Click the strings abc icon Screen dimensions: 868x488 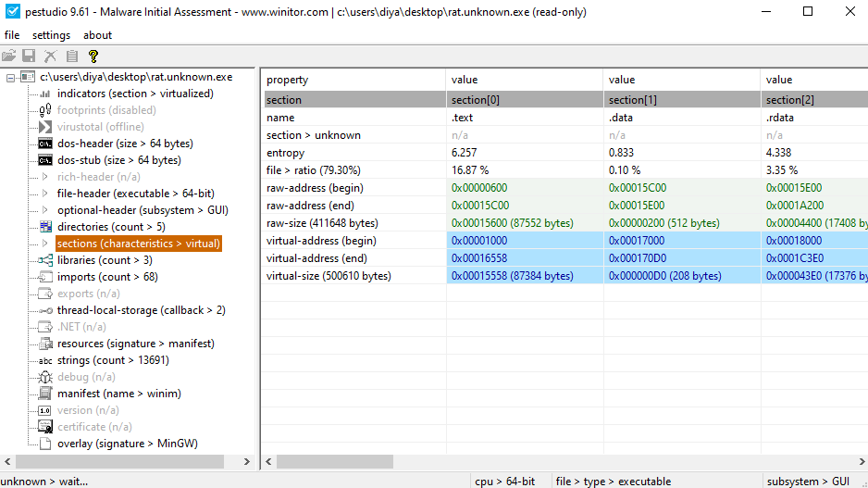tap(45, 360)
